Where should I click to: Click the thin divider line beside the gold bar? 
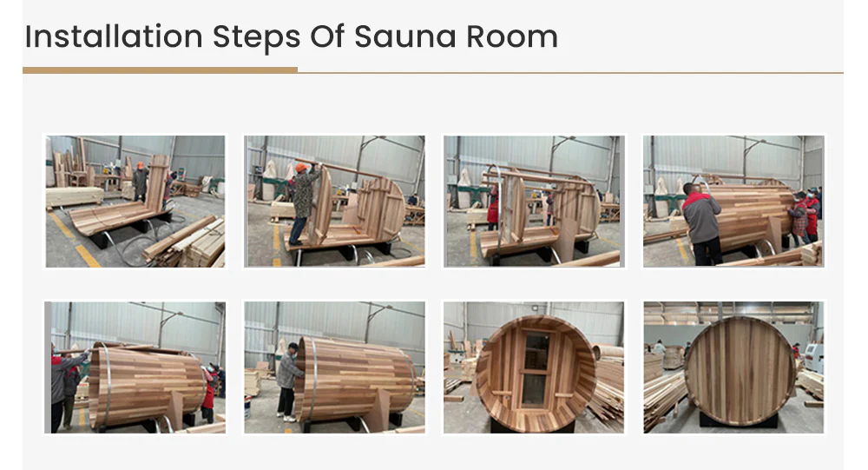[570, 73]
